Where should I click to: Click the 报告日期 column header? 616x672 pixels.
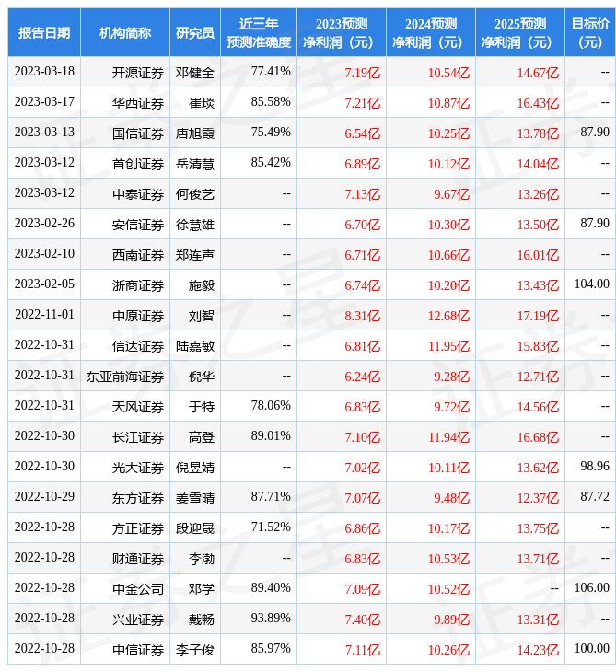pyautogui.click(x=44, y=32)
